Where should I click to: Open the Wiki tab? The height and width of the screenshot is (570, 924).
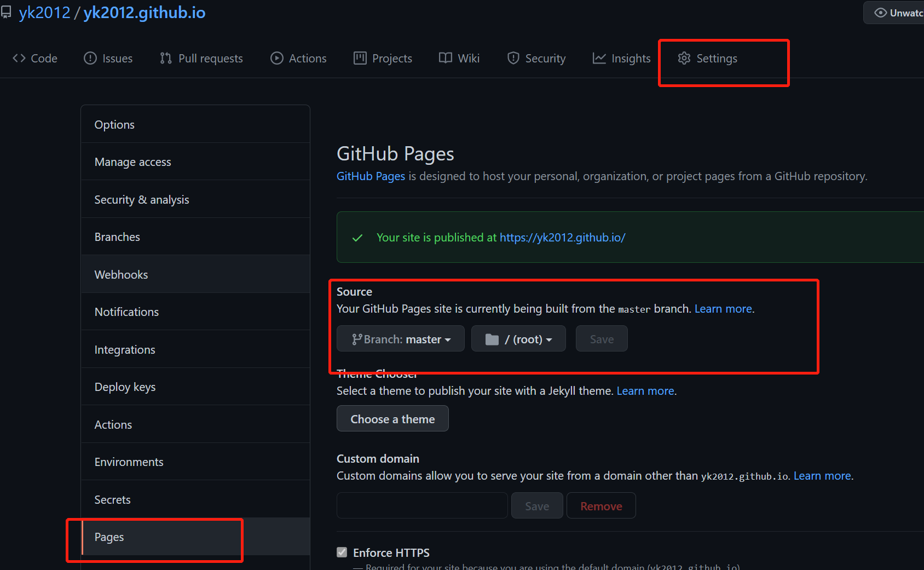click(459, 59)
